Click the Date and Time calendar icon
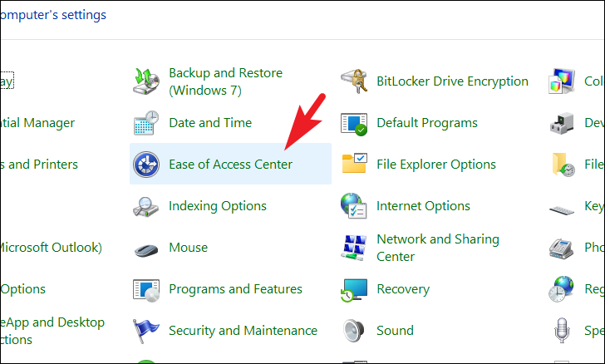Screen dimensions: 605x364 point(146,123)
